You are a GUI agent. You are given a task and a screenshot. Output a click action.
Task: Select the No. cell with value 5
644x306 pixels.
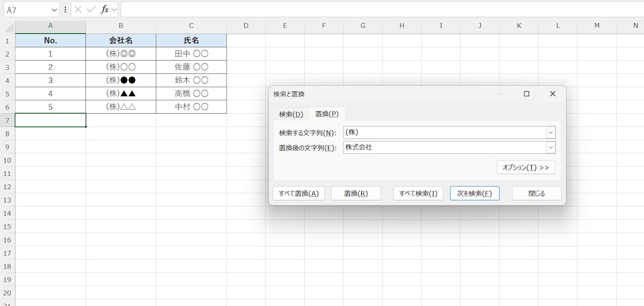(x=50, y=107)
